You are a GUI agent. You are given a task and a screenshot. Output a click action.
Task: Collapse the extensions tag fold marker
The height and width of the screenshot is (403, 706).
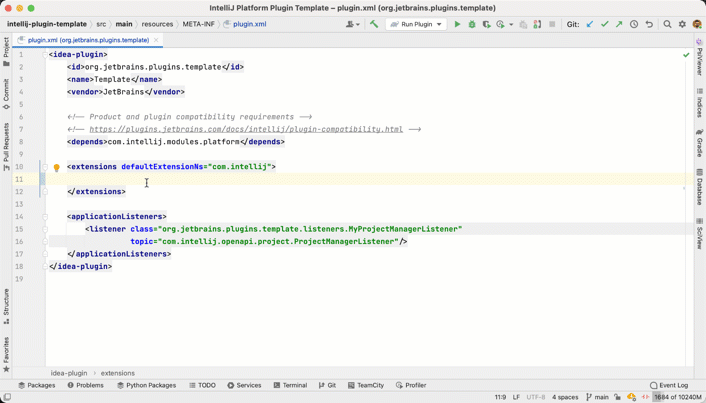pos(45,167)
